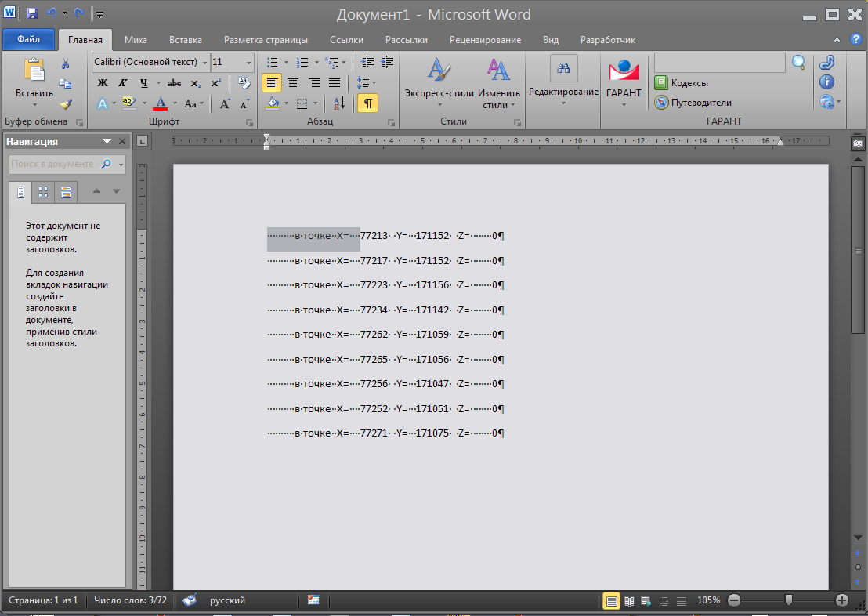Open the Файл menu tab

29,39
